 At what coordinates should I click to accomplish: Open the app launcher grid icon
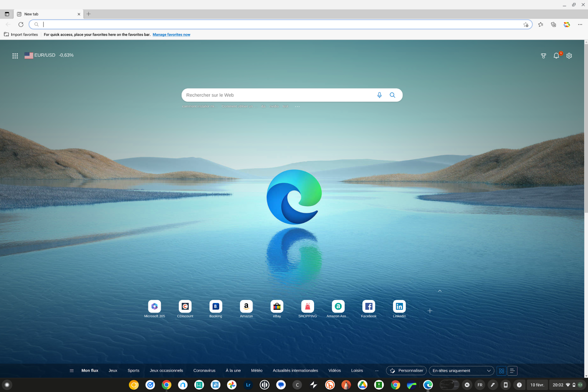click(15, 56)
